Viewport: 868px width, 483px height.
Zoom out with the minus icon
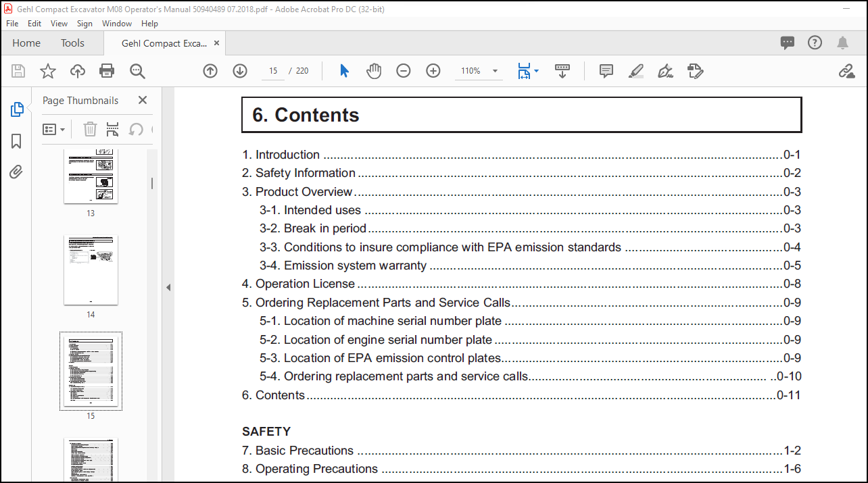coord(404,71)
